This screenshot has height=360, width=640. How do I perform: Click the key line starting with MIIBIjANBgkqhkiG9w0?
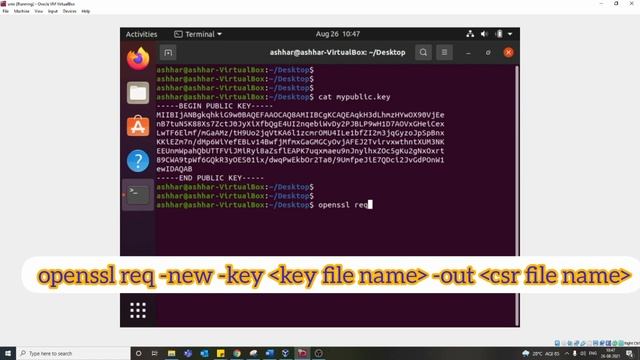[300, 115]
